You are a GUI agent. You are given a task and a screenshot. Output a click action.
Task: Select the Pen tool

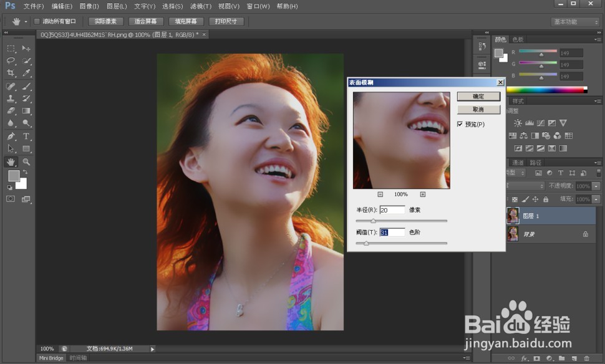11,136
